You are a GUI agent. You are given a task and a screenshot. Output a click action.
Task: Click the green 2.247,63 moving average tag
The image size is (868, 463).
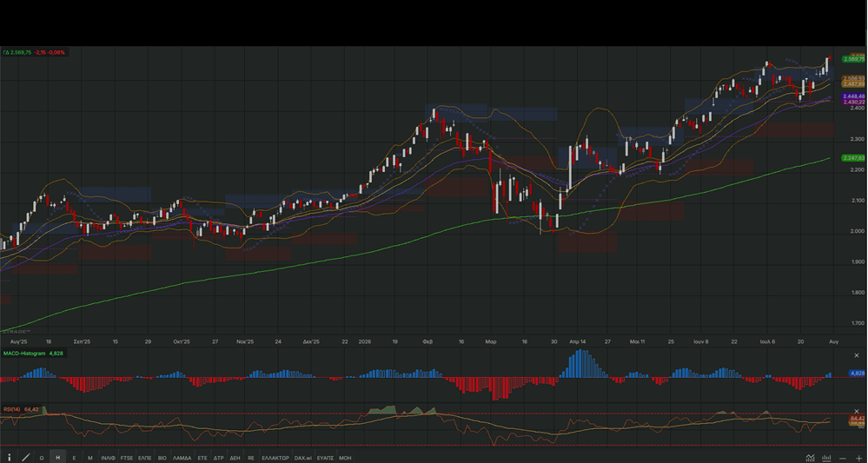pyautogui.click(x=853, y=158)
